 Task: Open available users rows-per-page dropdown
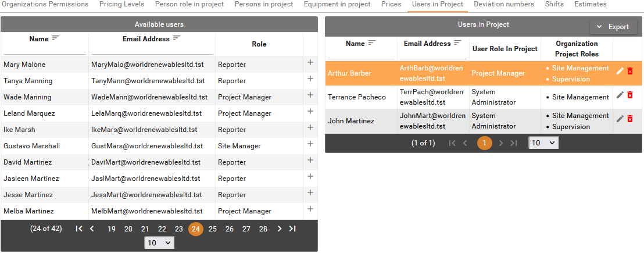[159, 243]
